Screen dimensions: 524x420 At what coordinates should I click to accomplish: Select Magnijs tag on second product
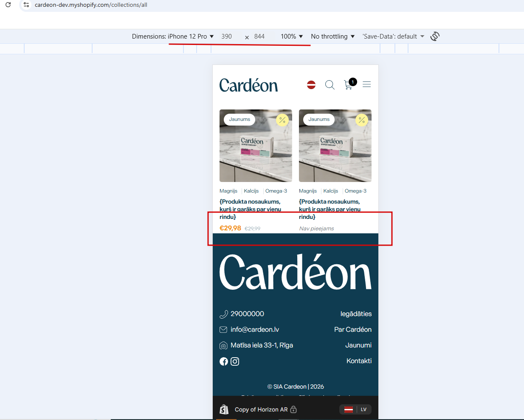click(x=308, y=191)
